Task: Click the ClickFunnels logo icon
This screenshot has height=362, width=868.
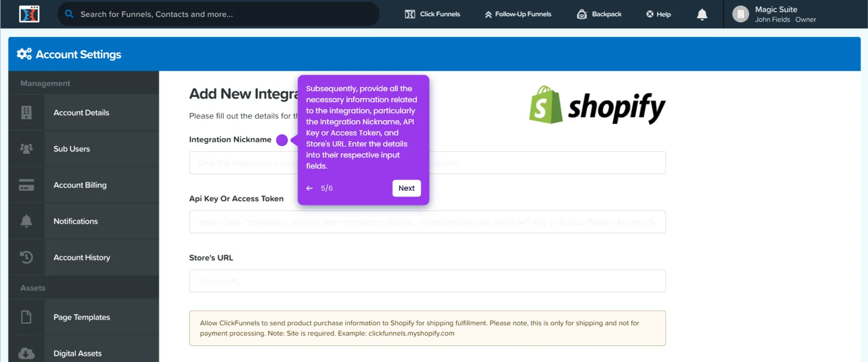Action: click(29, 14)
